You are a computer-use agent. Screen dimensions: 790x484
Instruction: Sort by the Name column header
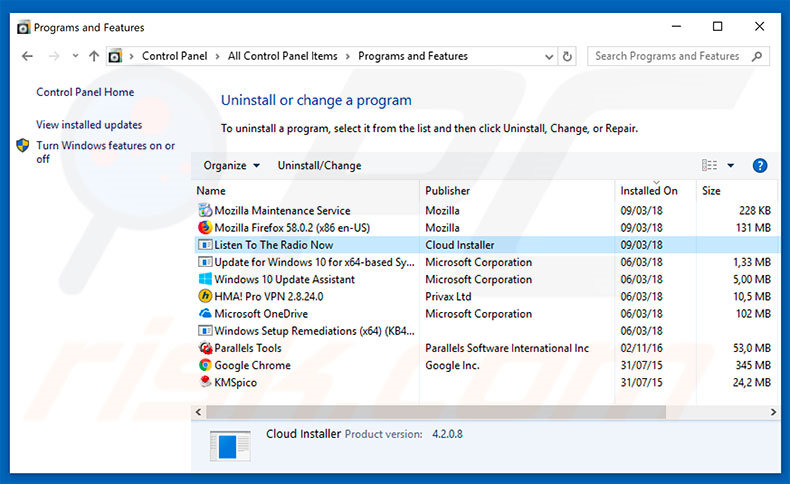click(x=211, y=191)
